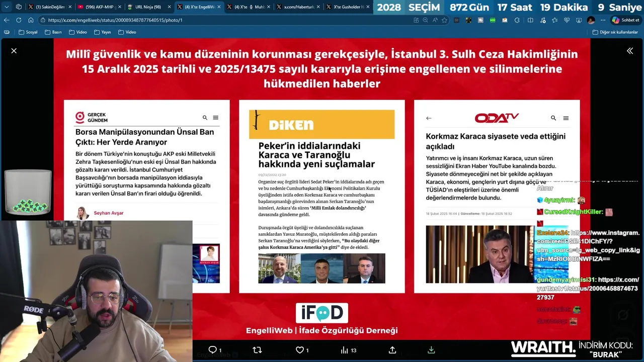Close the active X'te EngelliWeb tab
This screenshot has height=362, width=644.
[219, 7]
